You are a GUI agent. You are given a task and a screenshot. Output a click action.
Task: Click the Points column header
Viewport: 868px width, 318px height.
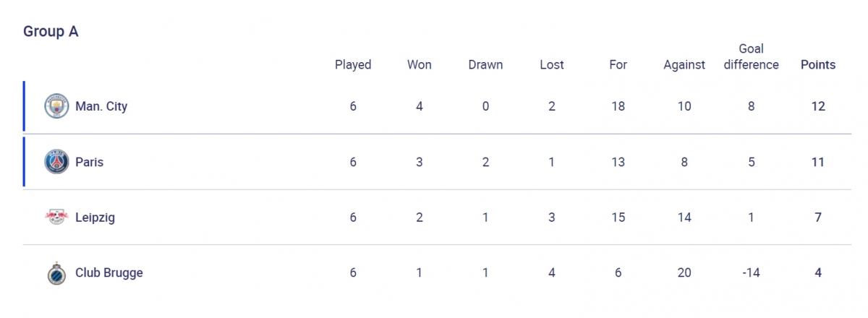[818, 64]
